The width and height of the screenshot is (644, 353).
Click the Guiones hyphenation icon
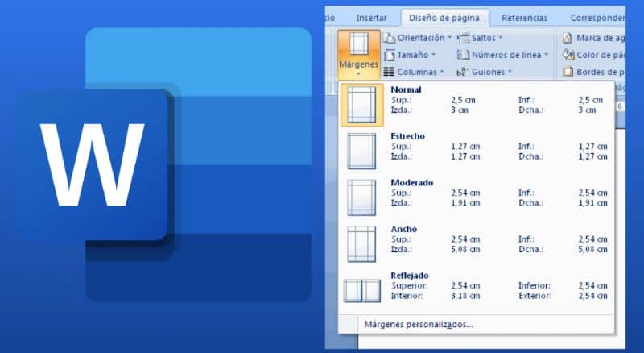[463, 72]
